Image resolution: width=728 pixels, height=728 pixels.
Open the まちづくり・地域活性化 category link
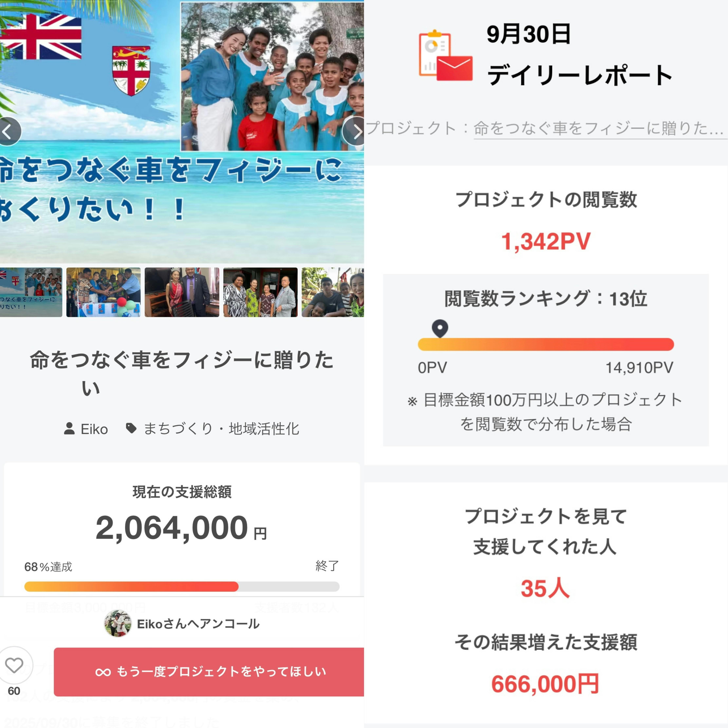coord(222,429)
